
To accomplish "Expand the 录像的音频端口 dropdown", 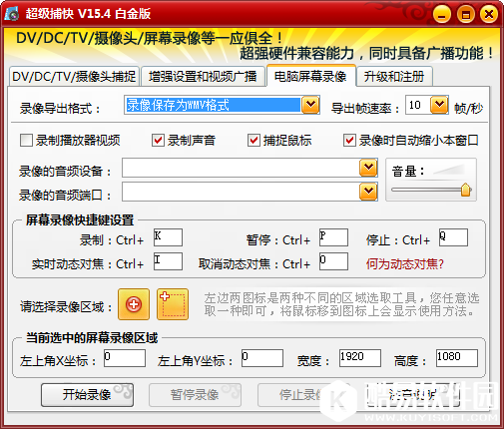I will click(x=368, y=192).
